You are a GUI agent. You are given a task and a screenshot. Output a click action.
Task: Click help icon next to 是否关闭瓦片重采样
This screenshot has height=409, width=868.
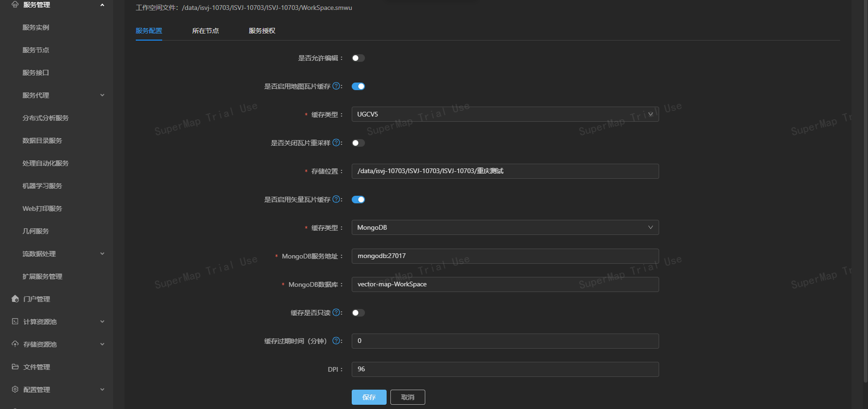pyautogui.click(x=336, y=142)
